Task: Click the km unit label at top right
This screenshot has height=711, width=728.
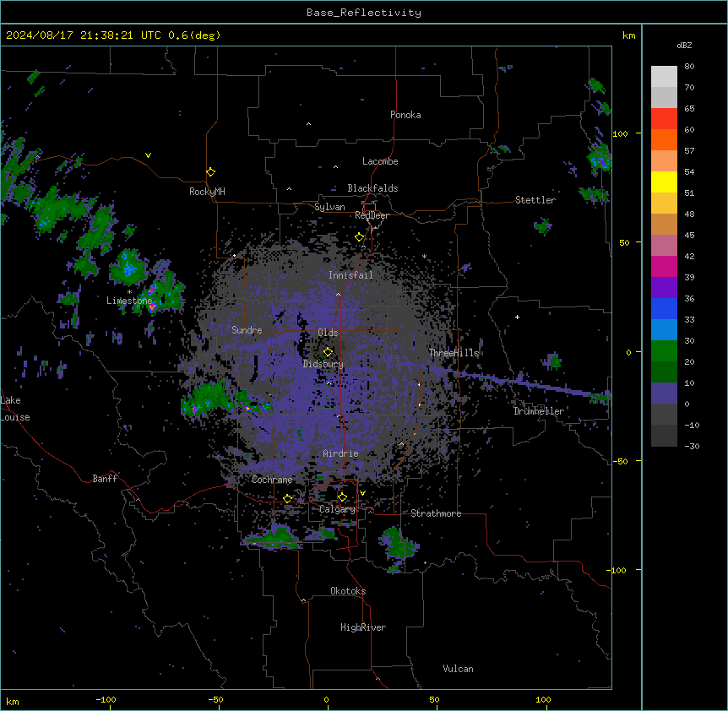Action: tap(628, 35)
